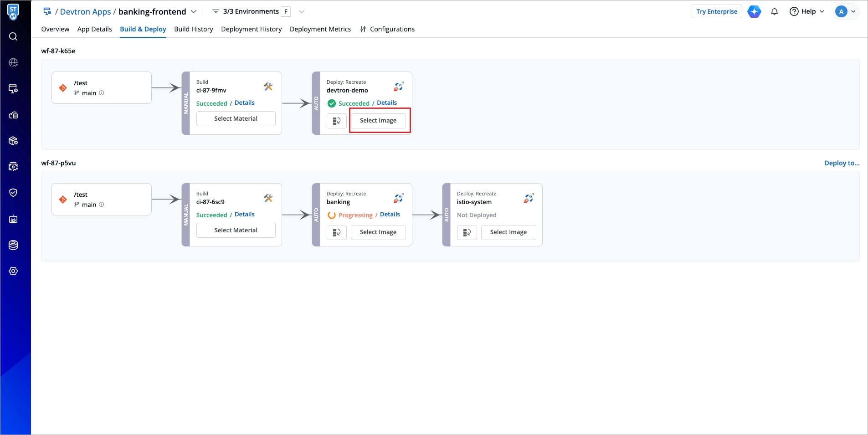Open rollback icon on devtron-demo deploy node
The height and width of the screenshot is (435, 868).
pos(337,121)
